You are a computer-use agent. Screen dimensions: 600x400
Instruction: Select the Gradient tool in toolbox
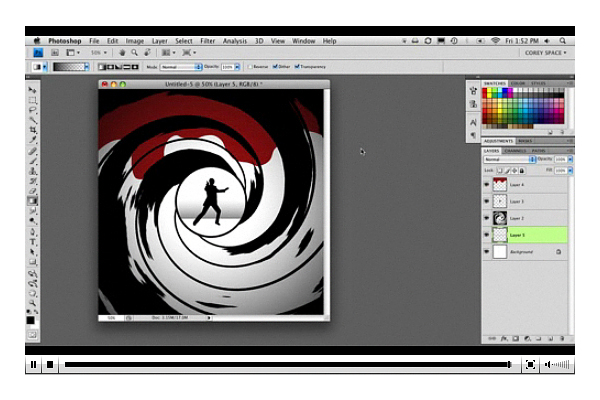[x=33, y=201]
